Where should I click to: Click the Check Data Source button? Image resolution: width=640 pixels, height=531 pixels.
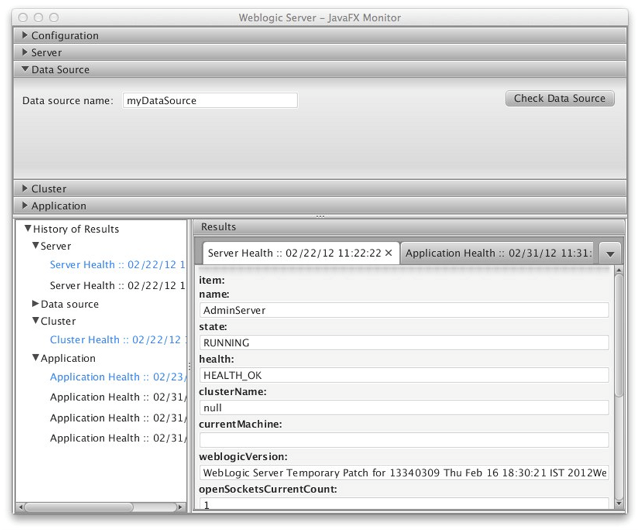coord(560,98)
